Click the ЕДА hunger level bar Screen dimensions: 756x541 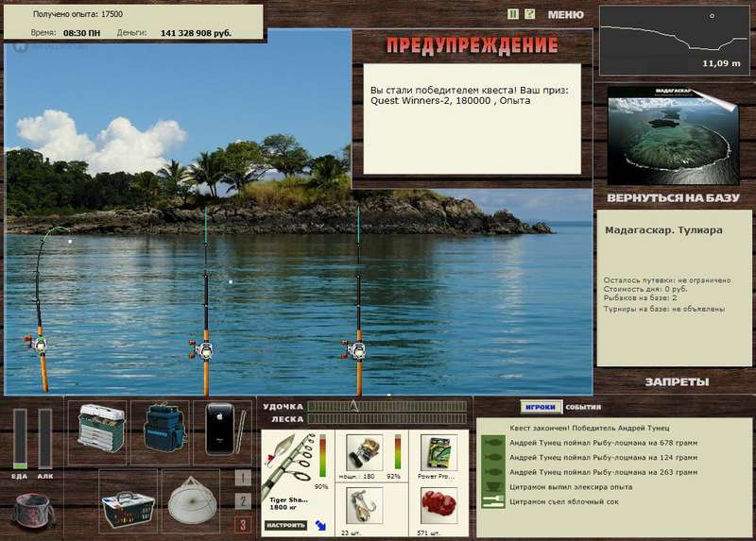pos(20,439)
